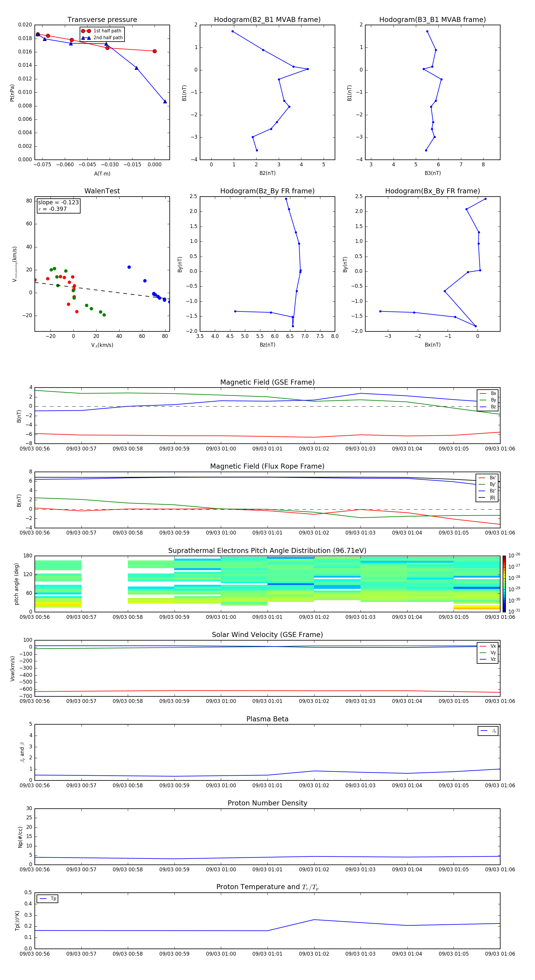This screenshot has width=535, height=980.
Task: Click the "V_remaining(km/s)" y-axis label
Action: point(15,264)
